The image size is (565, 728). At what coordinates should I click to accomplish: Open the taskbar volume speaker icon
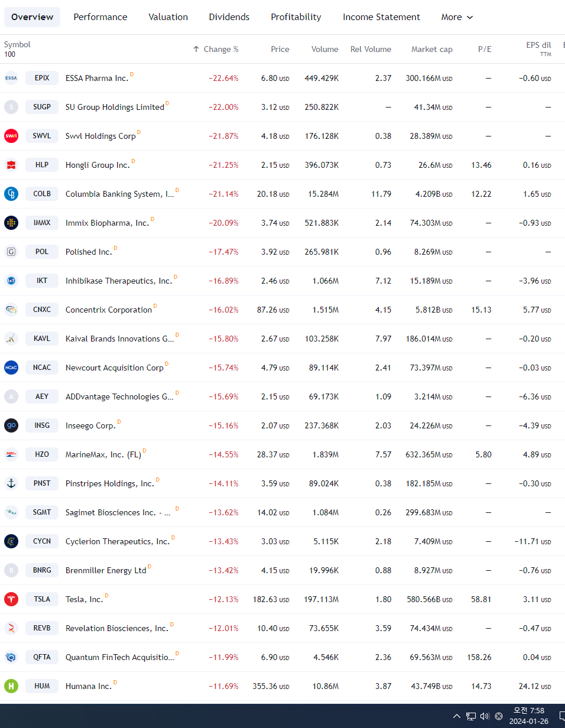coord(485,716)
